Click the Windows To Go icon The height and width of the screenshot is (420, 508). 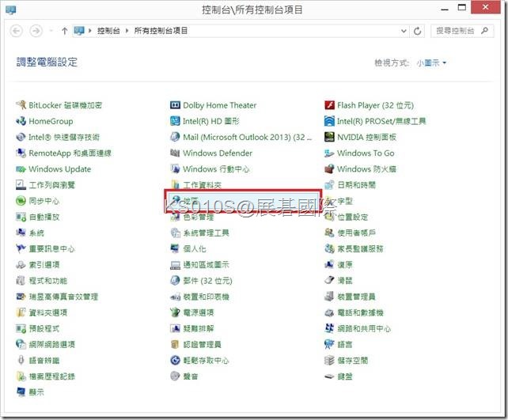coord(329,153)
